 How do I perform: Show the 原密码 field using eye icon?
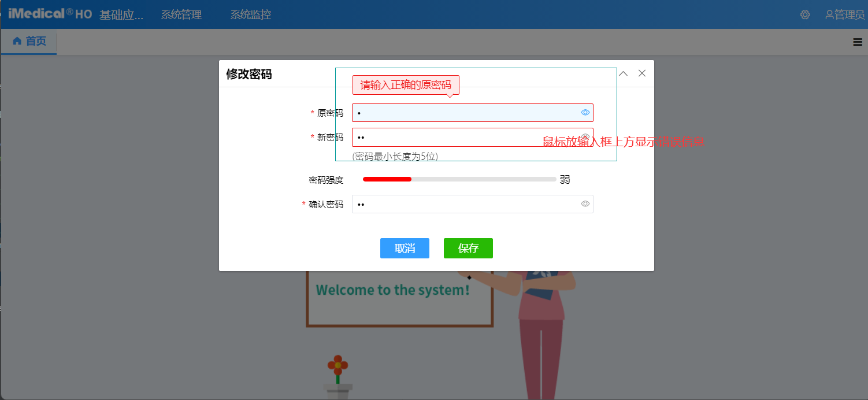pyautogui.click(x=585, y=113)
